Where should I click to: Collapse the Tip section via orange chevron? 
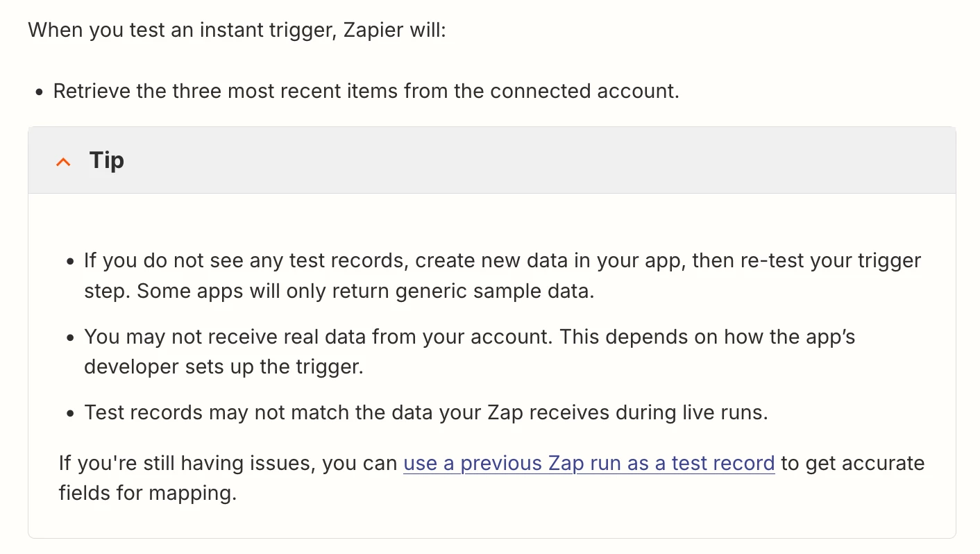coord(63,162)
